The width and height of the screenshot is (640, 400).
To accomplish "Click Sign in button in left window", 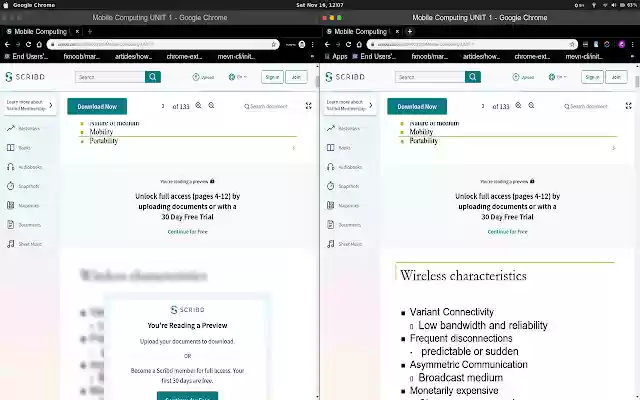I will click(x=272, y=77).
